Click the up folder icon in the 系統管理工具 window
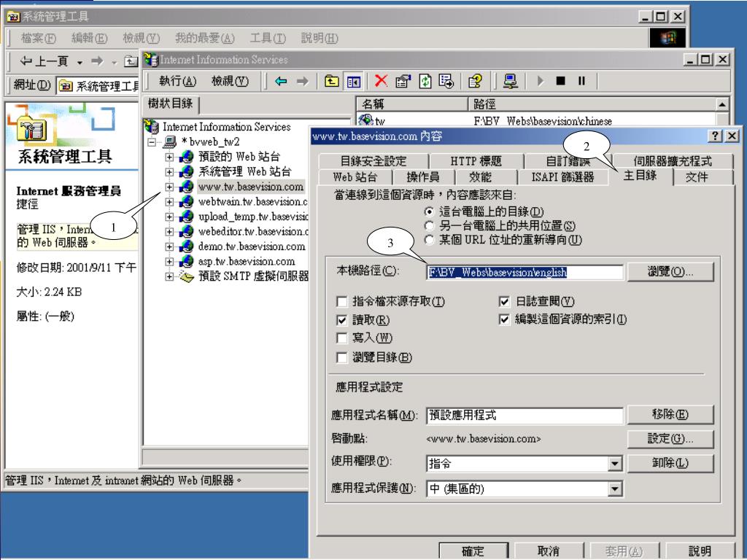747x560 pixels. click(x=131, y=61)
